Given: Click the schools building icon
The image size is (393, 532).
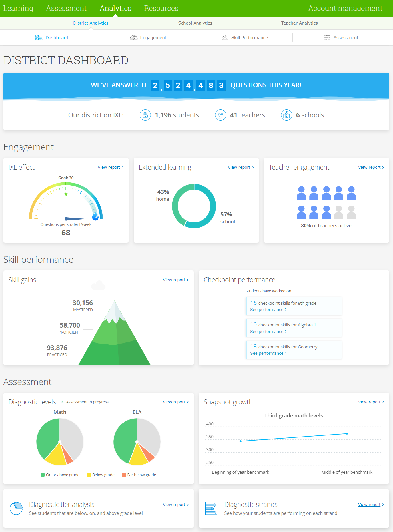Looking at the screenshot, I should point(286,115).
